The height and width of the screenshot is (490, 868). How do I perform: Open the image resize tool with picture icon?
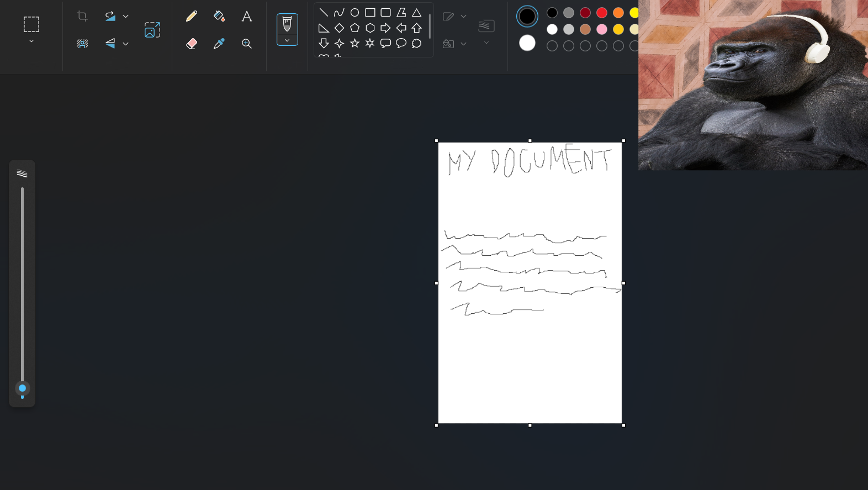(152, 30)
